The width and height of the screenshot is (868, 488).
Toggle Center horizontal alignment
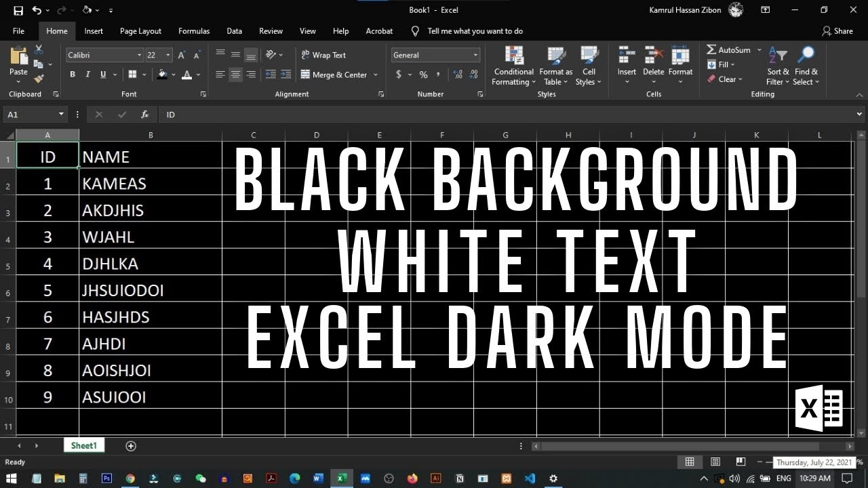coord(235,75)
